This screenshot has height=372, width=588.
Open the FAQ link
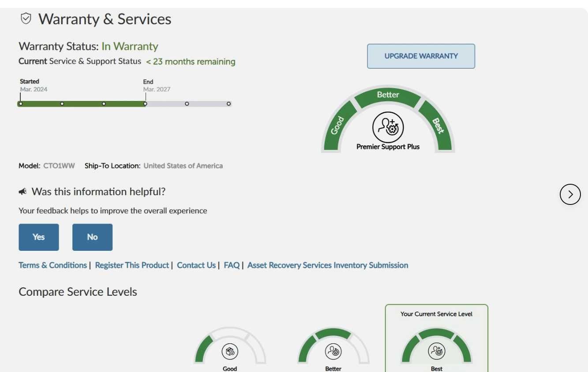point(232,265)
